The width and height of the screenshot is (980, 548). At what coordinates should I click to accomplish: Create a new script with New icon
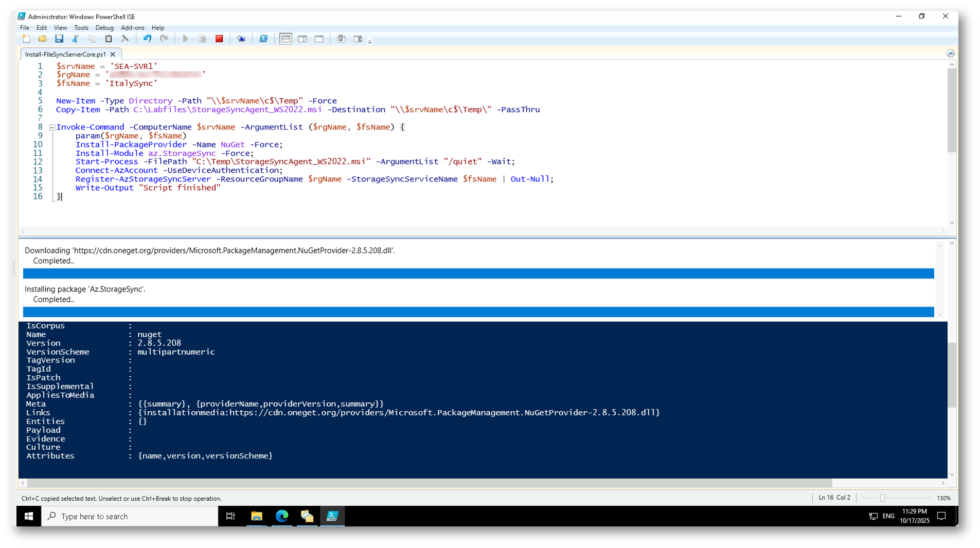[x=26, y=39]
